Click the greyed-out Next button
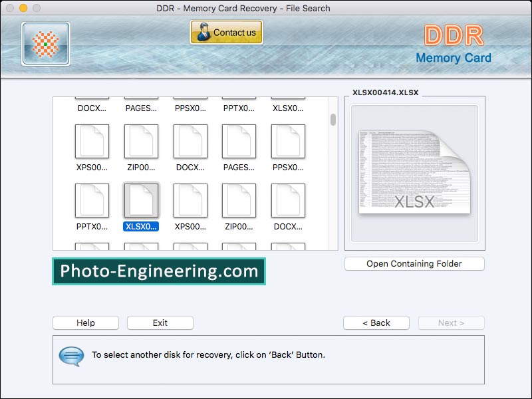The width and height of the screenshot is (532, 399). pyautogui.click(x=451, y=323)
